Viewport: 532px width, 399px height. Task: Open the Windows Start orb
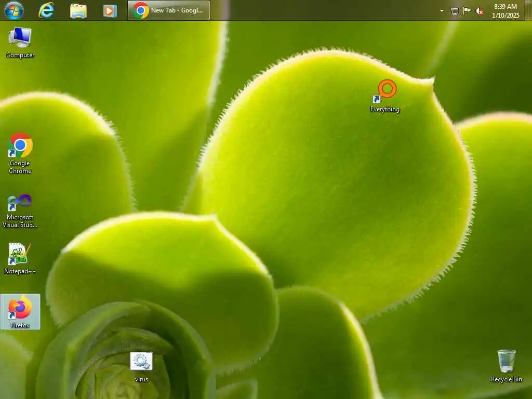click(14, 10)
